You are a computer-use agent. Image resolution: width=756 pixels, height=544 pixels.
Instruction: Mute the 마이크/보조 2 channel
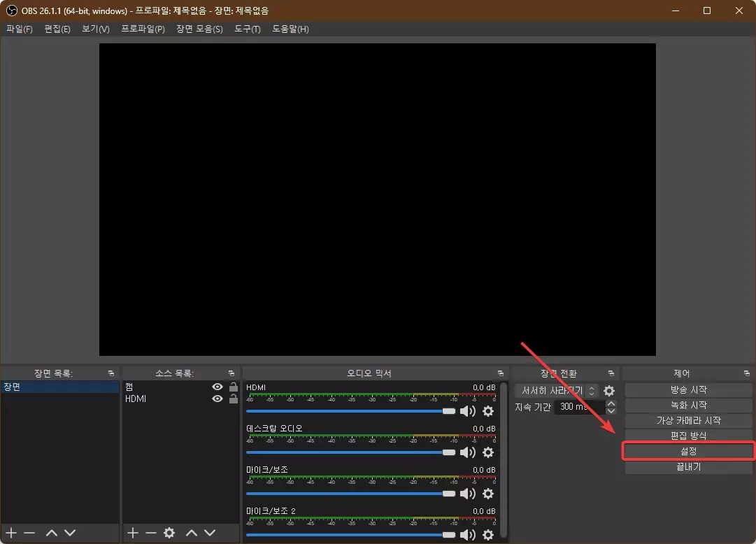pyautogui.click(x=467, y=535)
